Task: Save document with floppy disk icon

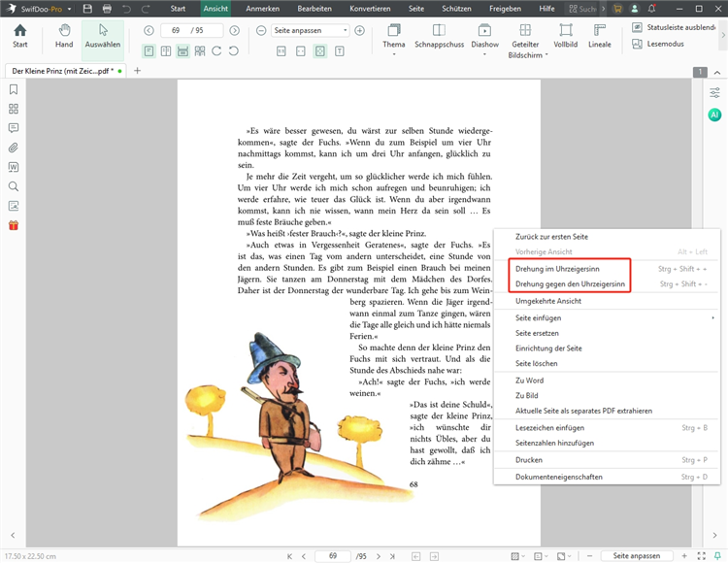Action: pos(87,9)
